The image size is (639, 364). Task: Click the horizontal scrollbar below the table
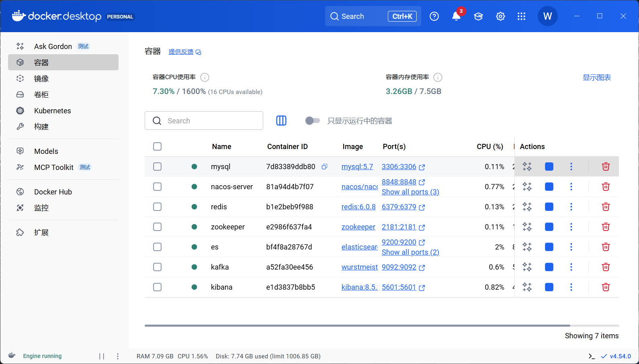point(357,325)
